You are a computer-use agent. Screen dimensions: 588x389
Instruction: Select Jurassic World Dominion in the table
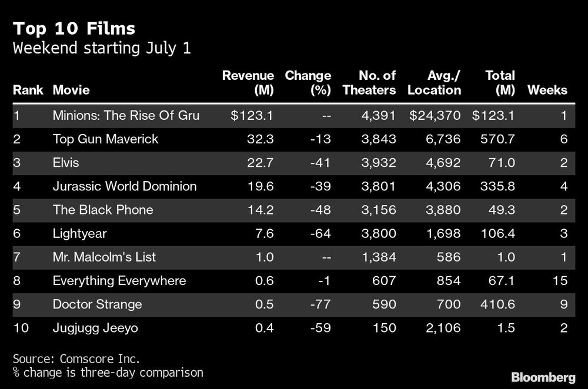pos(124,186)
